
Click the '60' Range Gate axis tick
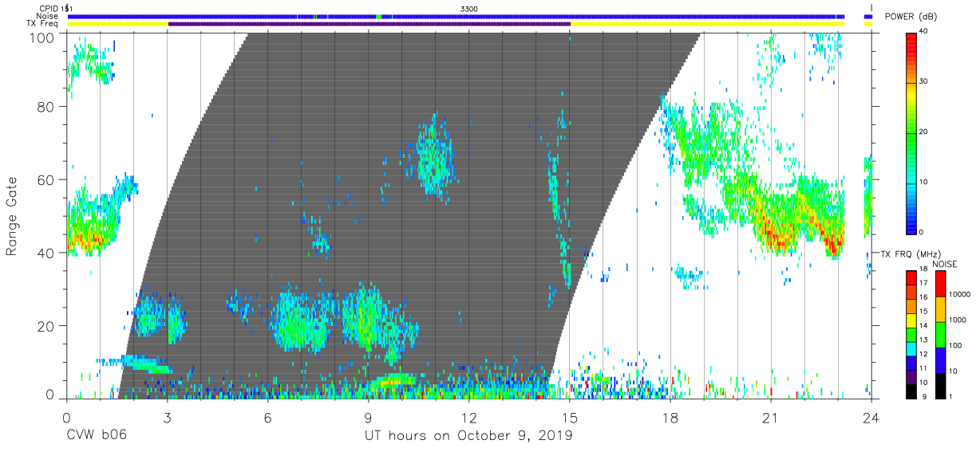[45, 180]
